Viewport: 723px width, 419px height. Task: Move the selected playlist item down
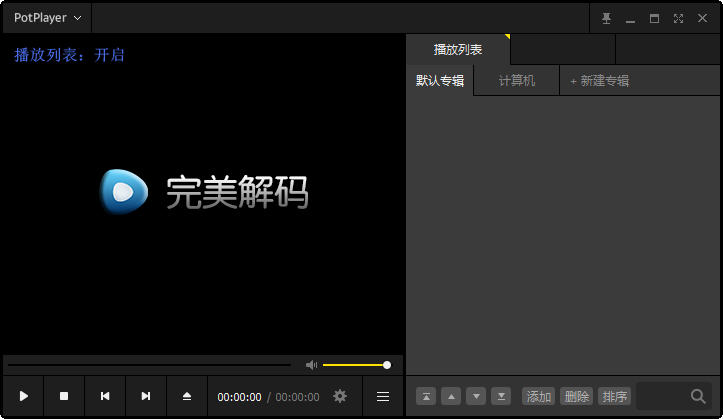[476, 396]
